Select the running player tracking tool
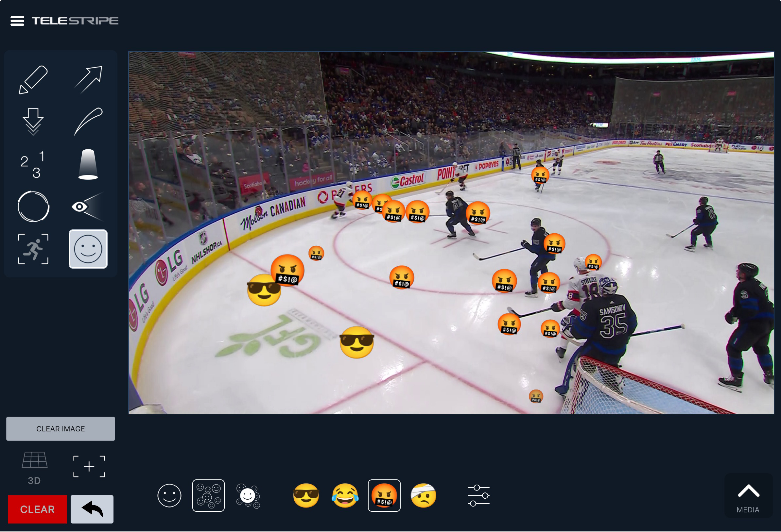The width and height of the screenshot is (781, 532). pyautogui.click(x=33, y=249)
